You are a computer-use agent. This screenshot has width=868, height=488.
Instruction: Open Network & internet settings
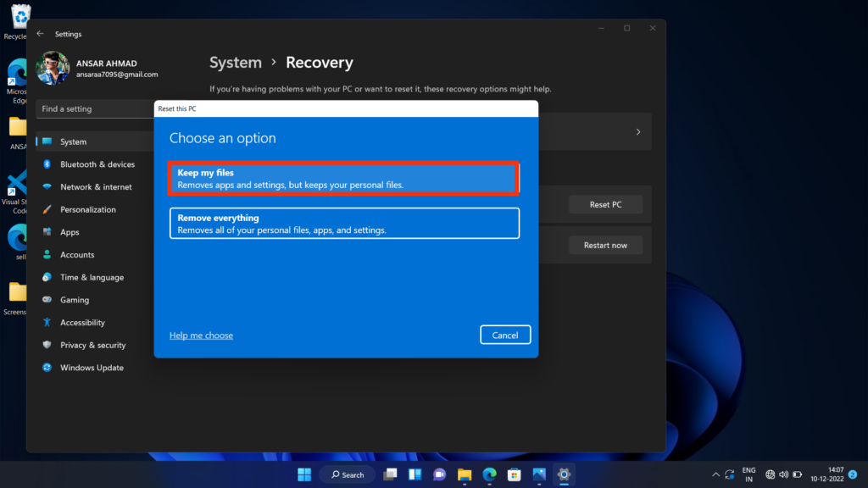pyautogui.click(x=95, y=187)
